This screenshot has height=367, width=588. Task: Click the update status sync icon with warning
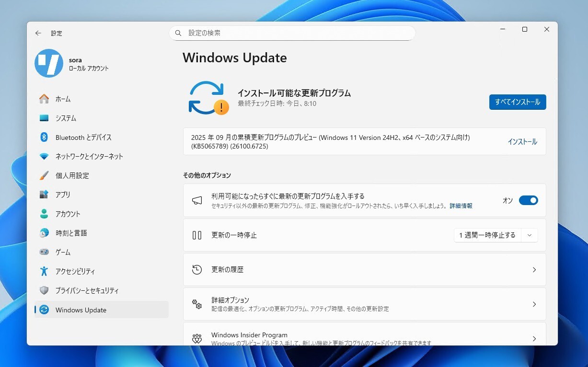click(208, 98)
